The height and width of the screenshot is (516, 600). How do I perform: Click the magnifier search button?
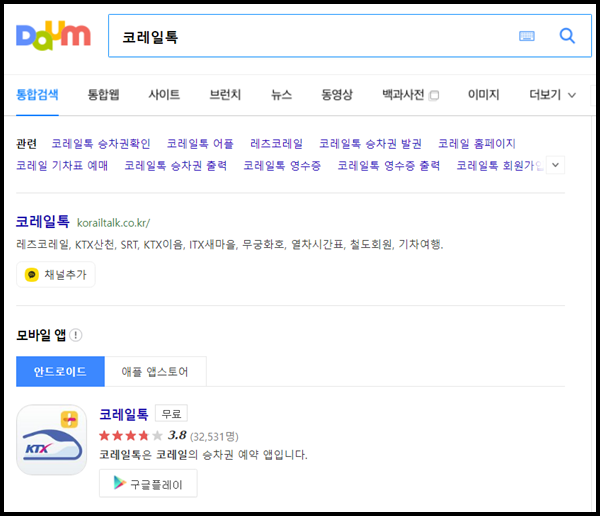click(567, 36)
